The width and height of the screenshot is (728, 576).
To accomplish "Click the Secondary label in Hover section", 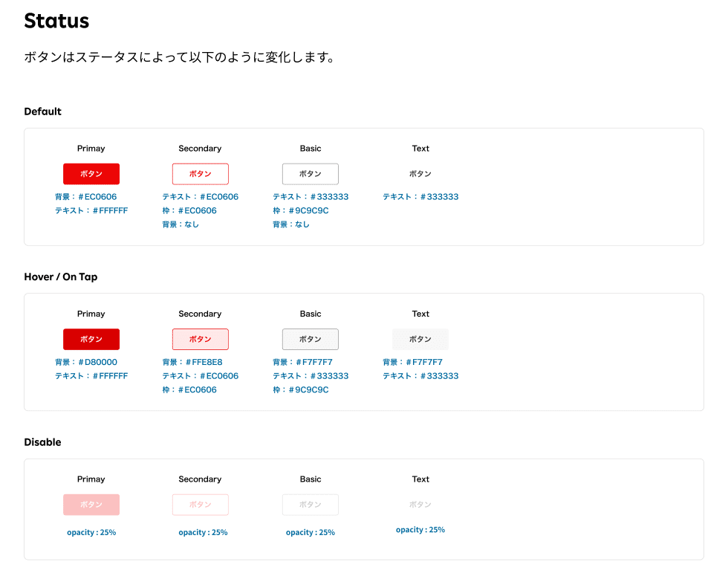I will 200,314.
